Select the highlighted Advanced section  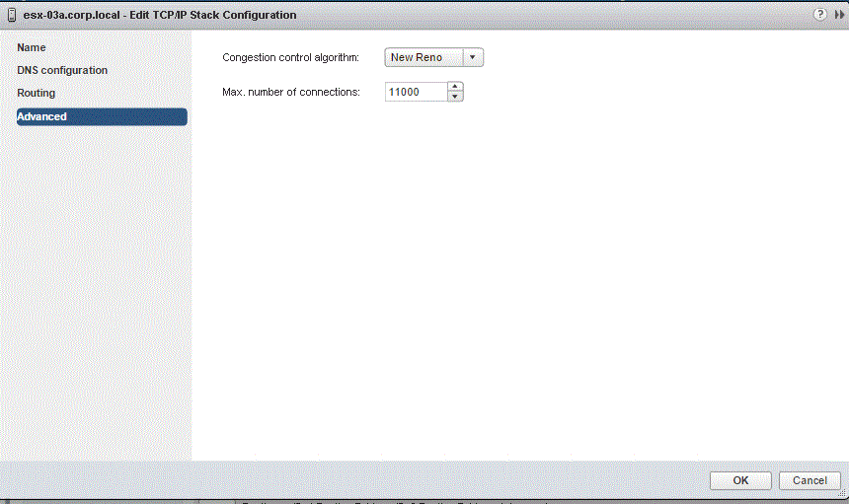[101, 116]
